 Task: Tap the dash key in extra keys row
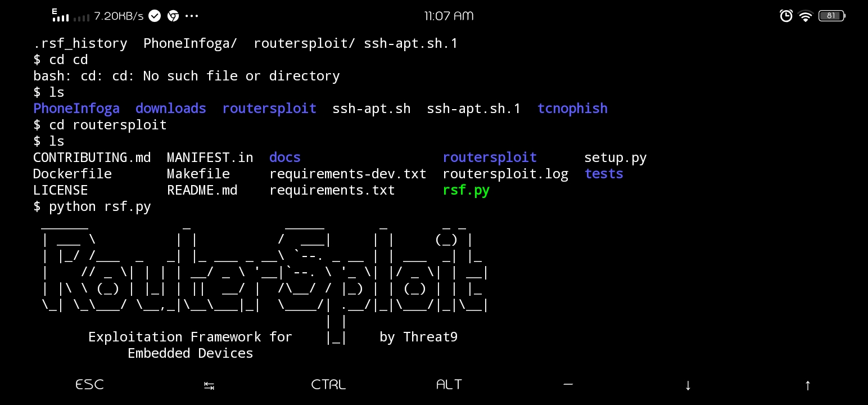click(568, 384)
